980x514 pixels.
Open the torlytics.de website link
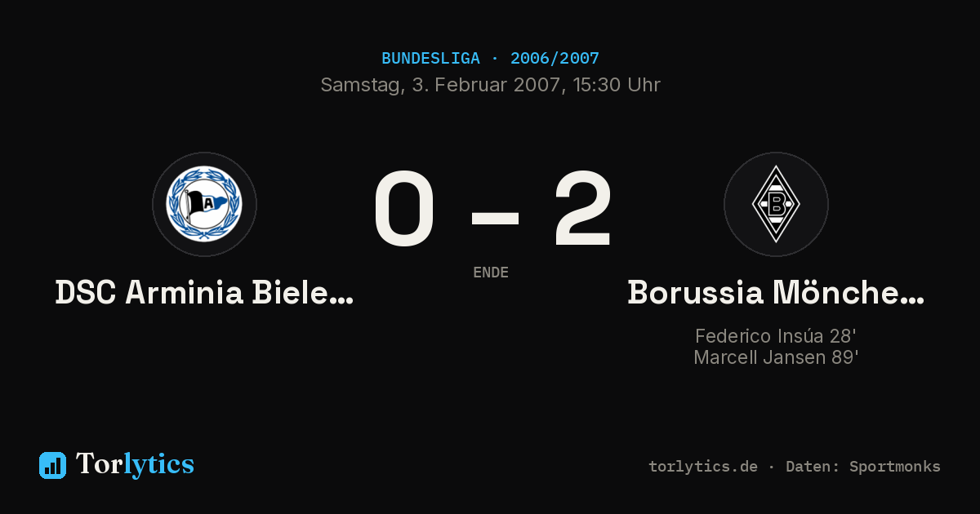703,467
